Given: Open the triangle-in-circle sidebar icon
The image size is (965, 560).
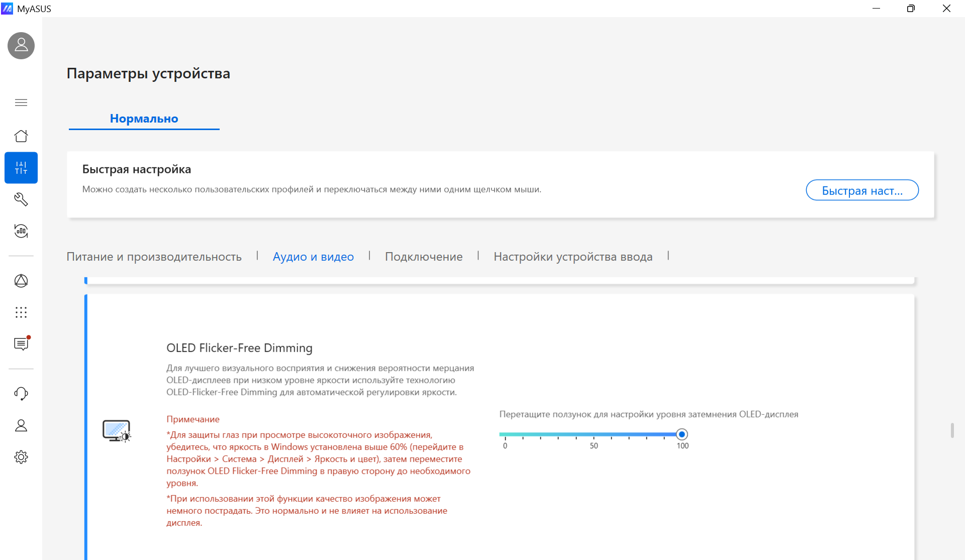Looking at the screenshot, I should pos(21,281).
